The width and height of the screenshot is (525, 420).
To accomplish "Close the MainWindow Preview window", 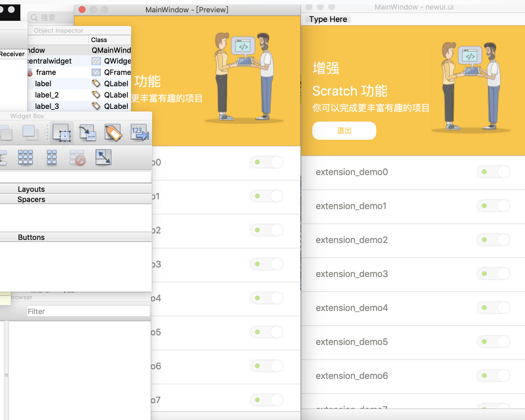I will 82,10.
